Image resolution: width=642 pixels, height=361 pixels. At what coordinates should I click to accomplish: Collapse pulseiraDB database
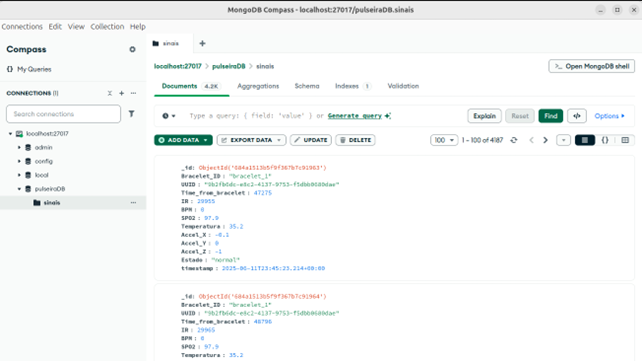[19, 189]
